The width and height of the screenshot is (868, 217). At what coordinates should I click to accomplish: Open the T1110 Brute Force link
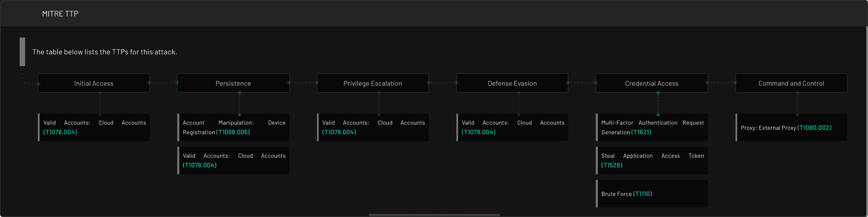643,194
